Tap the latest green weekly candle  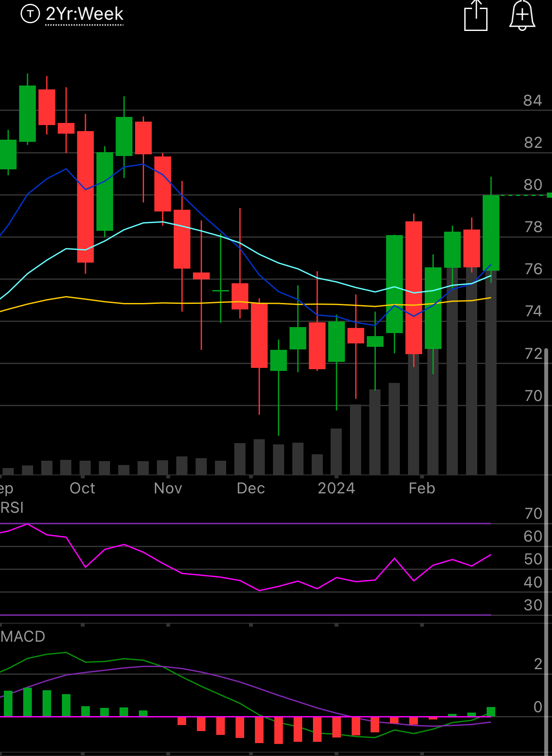click(x=491, y=233)
